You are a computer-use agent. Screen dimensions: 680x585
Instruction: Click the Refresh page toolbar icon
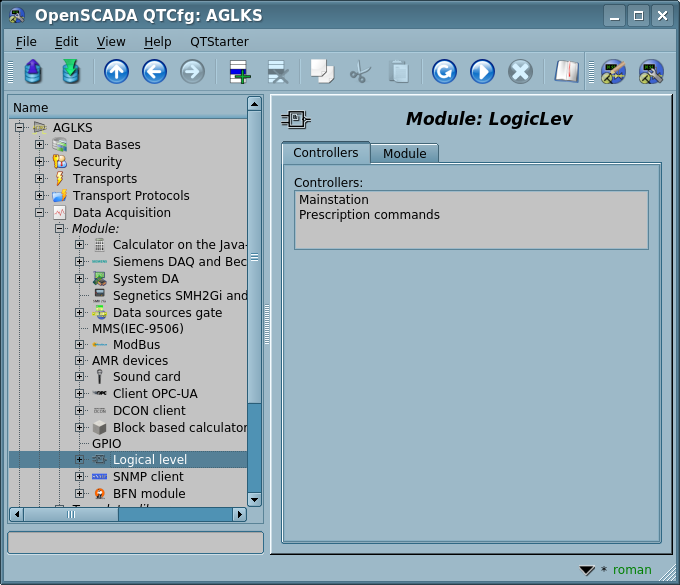click(x=444, y=72)
